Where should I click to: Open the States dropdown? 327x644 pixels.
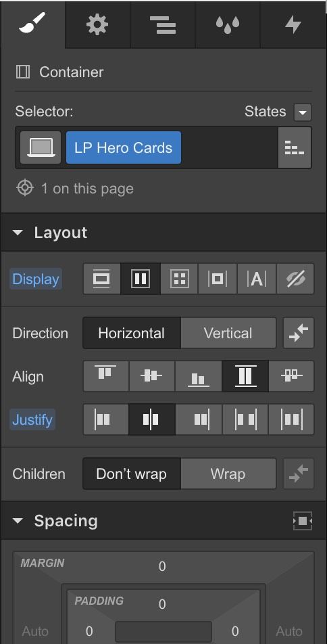coord(303,112)
